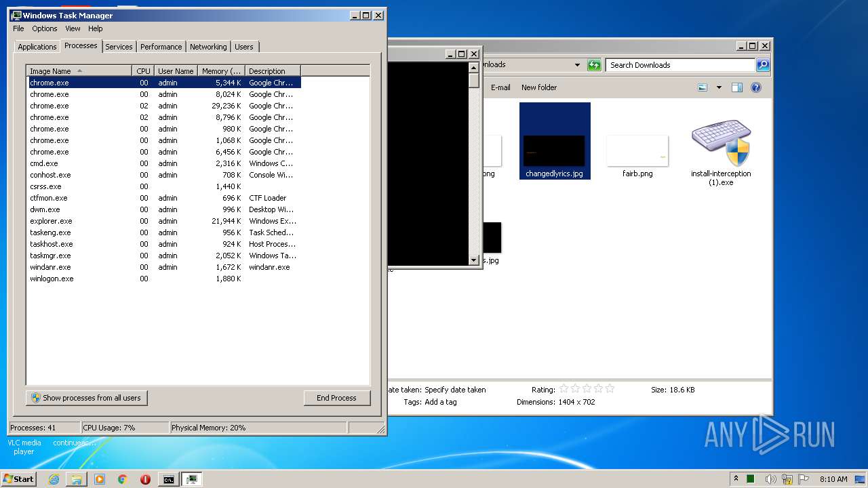Open Google Chrome from taskbar

[x=122, y=479]
